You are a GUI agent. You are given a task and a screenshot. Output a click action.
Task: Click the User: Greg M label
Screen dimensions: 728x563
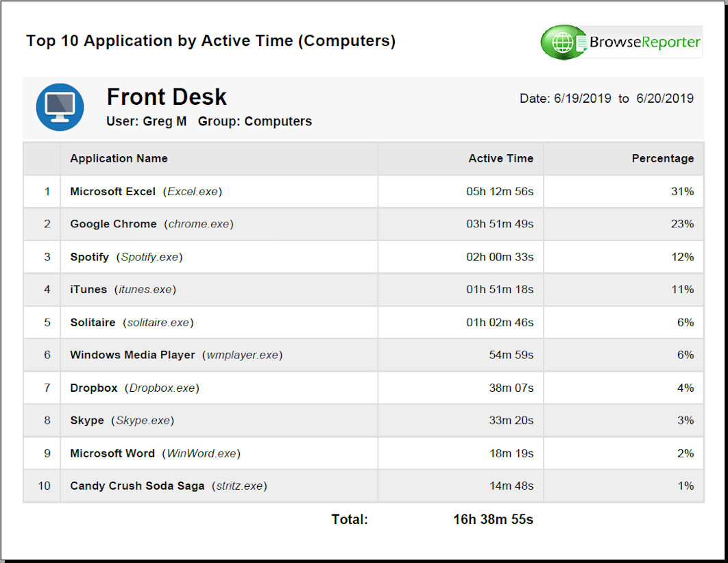pos(146,121)
